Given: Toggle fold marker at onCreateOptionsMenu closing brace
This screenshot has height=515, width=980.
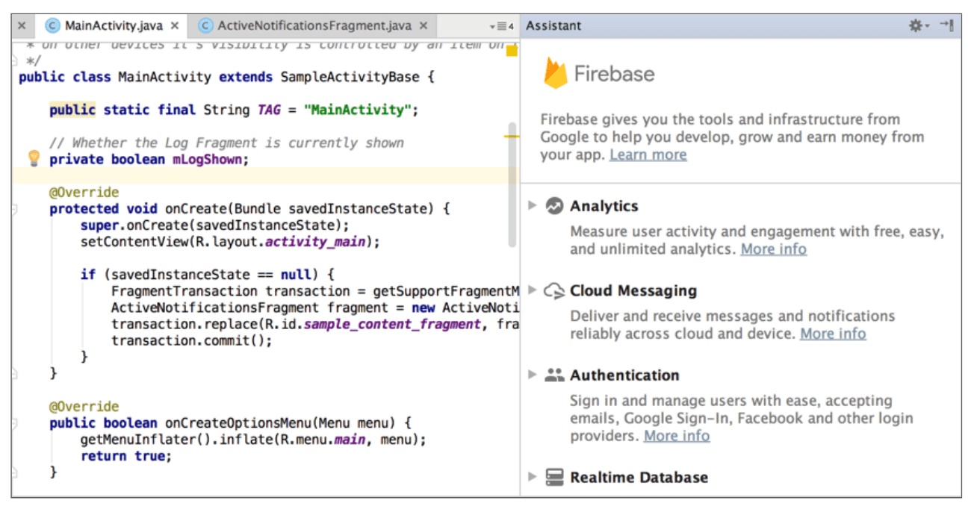Looking at the screenshot, I should coord(14,472).
